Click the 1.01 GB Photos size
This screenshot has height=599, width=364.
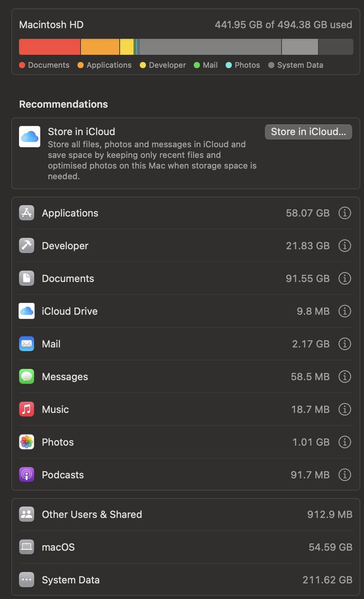[x=311, y=442]
